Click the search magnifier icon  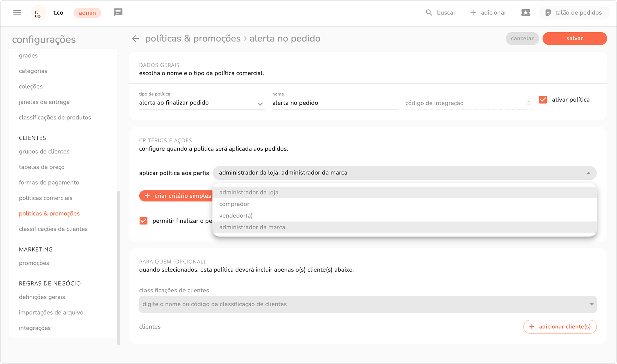429,13
